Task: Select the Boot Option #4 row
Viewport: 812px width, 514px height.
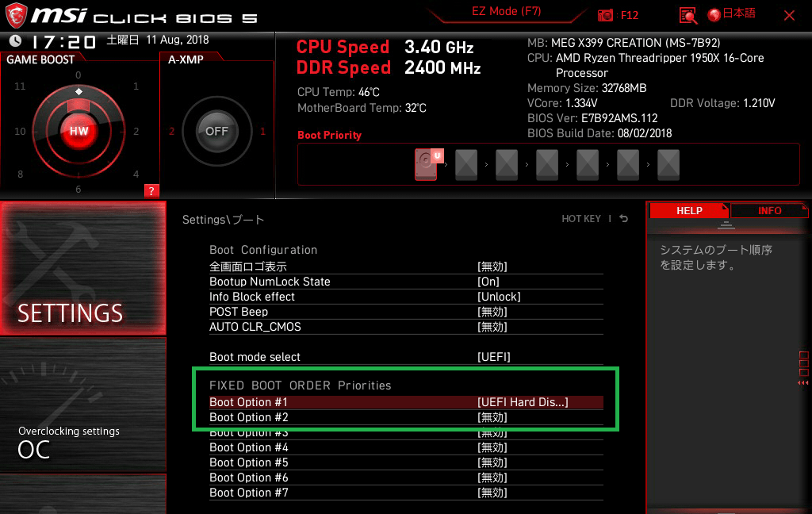Action: [x=404, y=447]
